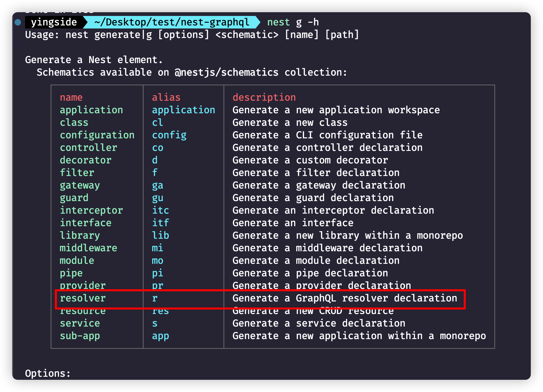543x392 pixels.
Task: Click the 'alias' column header
Action: click(166, 98)
